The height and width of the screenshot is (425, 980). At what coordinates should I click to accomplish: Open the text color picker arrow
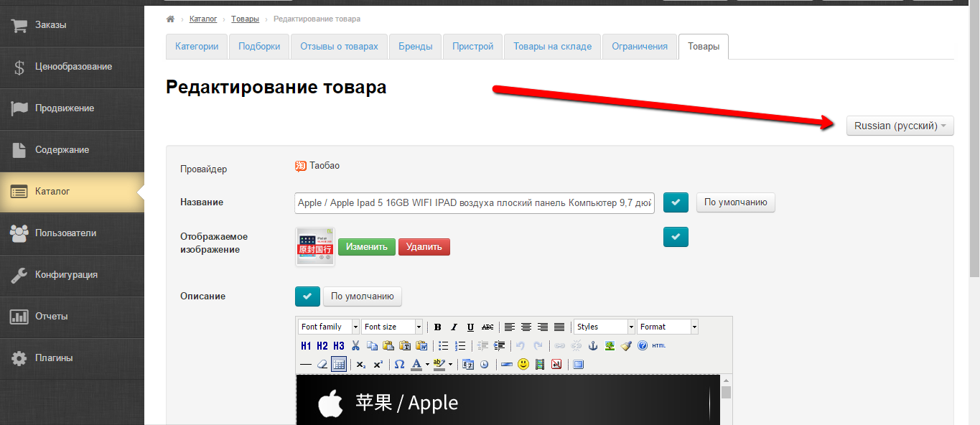pos(427,364)
